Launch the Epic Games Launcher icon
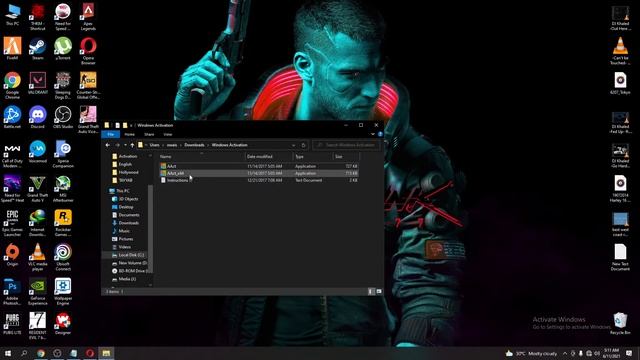This screenshot has height=360, width=640. 12,223
